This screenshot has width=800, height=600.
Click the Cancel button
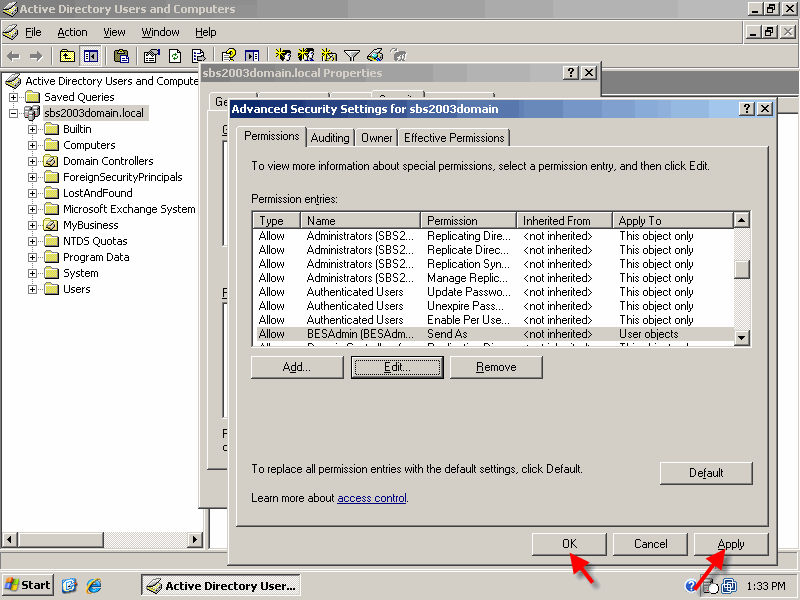[x=651, y=544]
